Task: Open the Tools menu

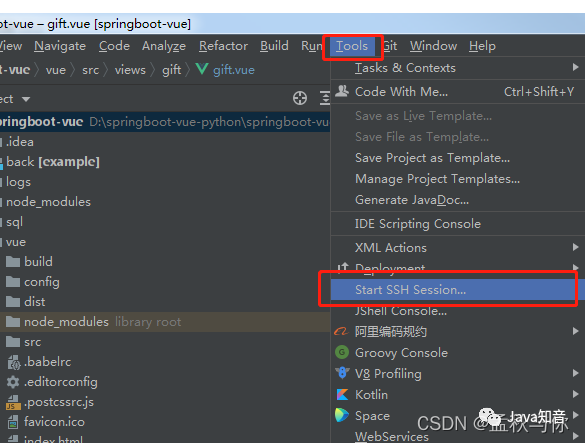Action: 352,46
